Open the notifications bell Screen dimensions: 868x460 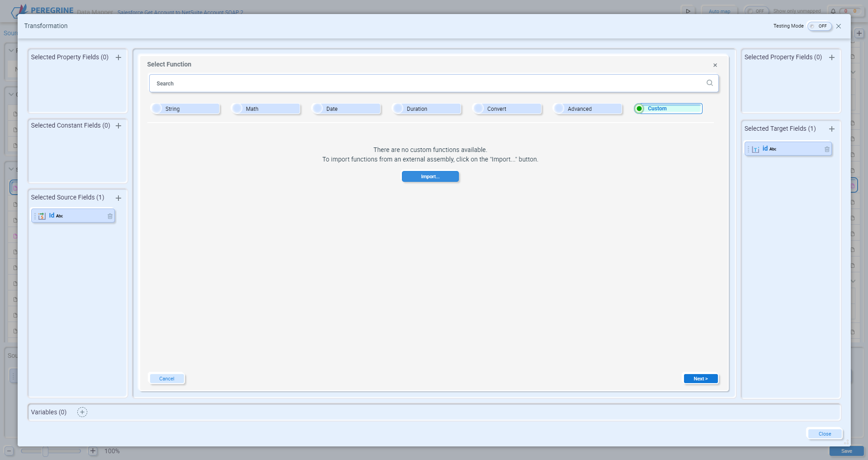[833, 11]
